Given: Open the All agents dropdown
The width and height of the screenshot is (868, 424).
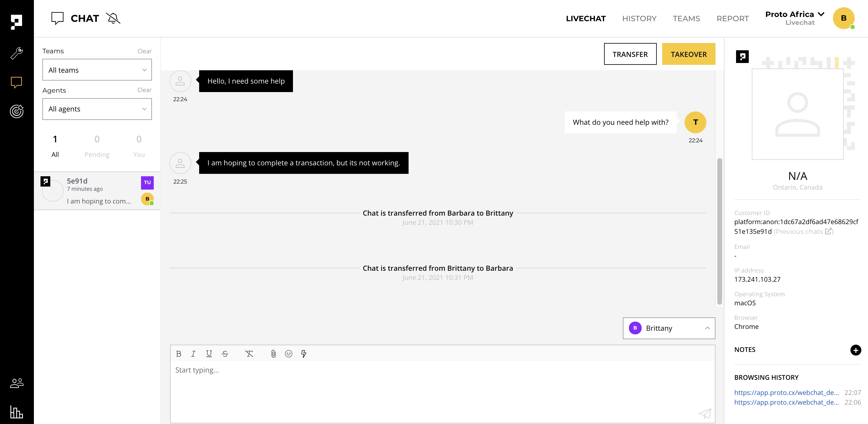Looking at the screenshot, I should click(97, 109).
